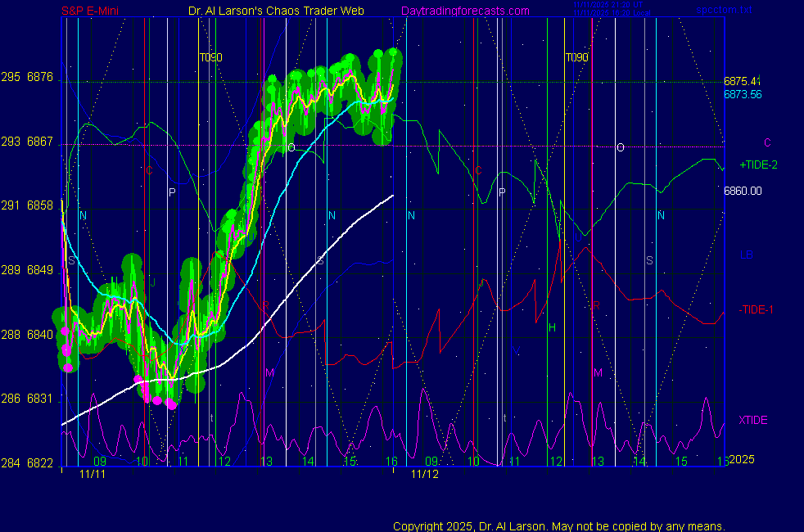
Task: Click the copyright notice text
Action: 559,525
